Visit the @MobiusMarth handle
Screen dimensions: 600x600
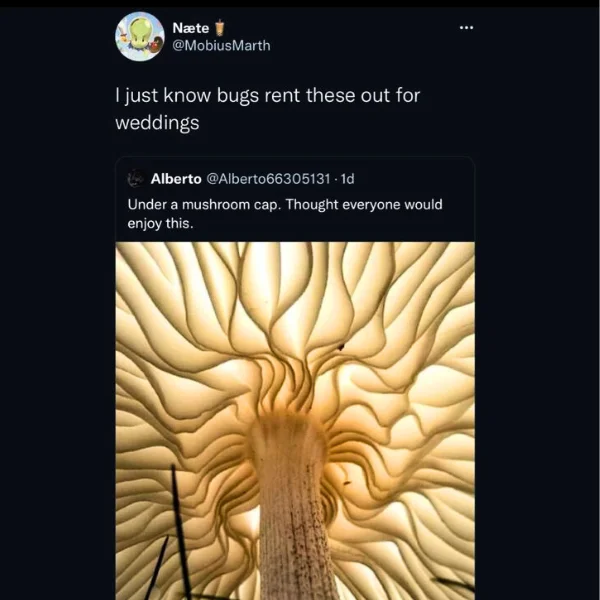pos(221,46)
